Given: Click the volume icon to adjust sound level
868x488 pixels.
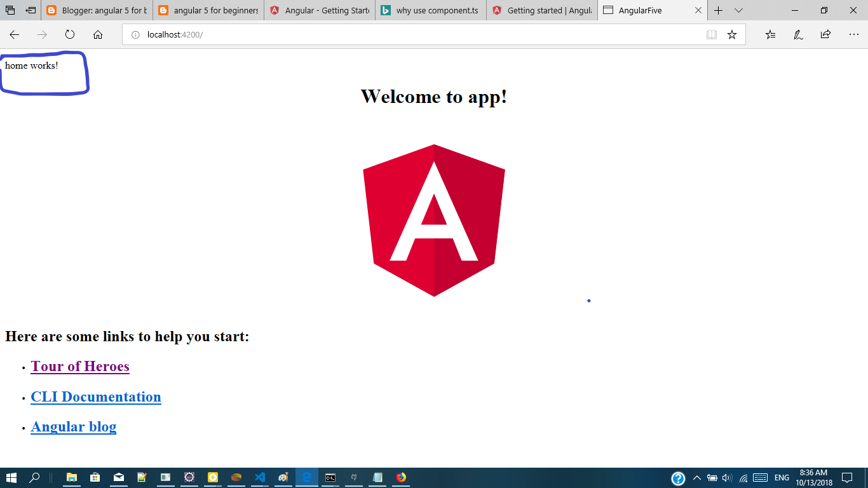Looking at the screenshot, I should click(726, 477).
